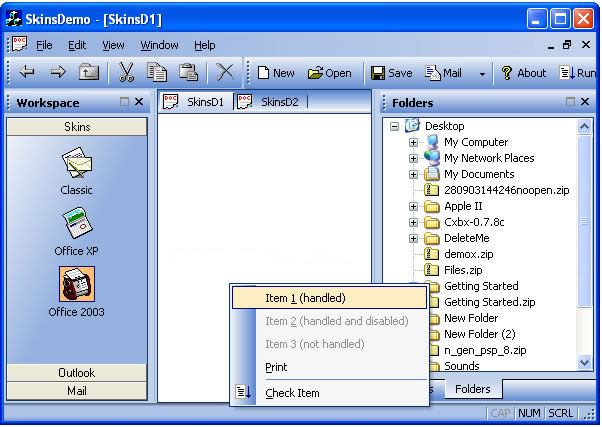Select demox.zip in folder tree
The width and height of the screenshot is (602, 427).
click(468, 254)
